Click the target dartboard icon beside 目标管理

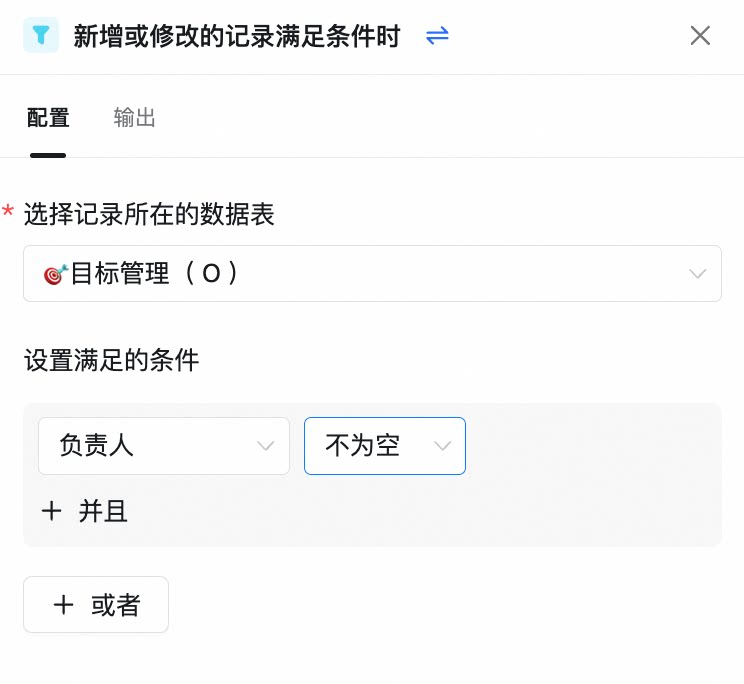(x=56, y=274)
